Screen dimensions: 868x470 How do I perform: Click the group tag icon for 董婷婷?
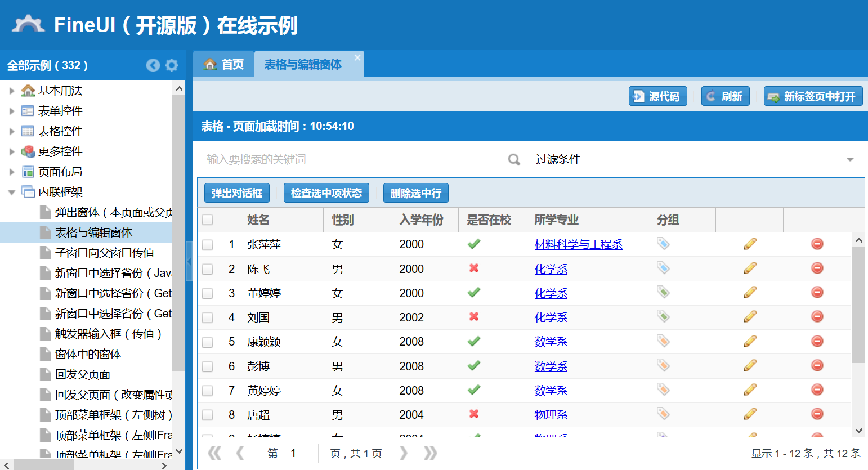pyautogui.click(x=663, y=292)
